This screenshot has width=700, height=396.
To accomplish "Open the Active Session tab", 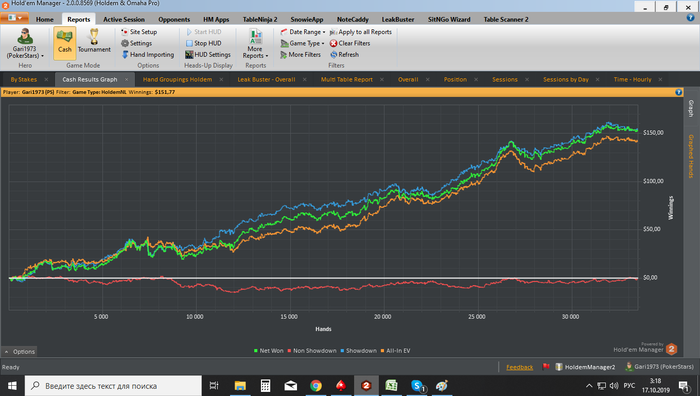I will (x=124, y=19).
